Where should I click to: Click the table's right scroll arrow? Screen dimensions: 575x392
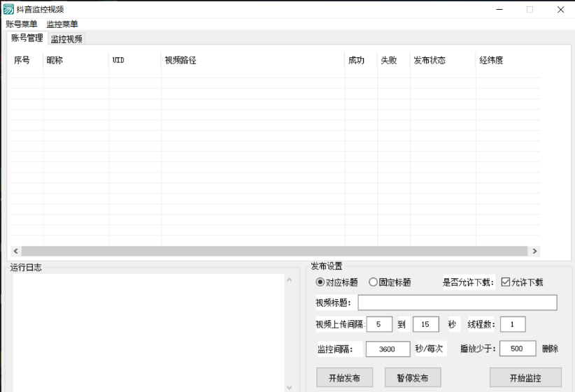point(534,251)
